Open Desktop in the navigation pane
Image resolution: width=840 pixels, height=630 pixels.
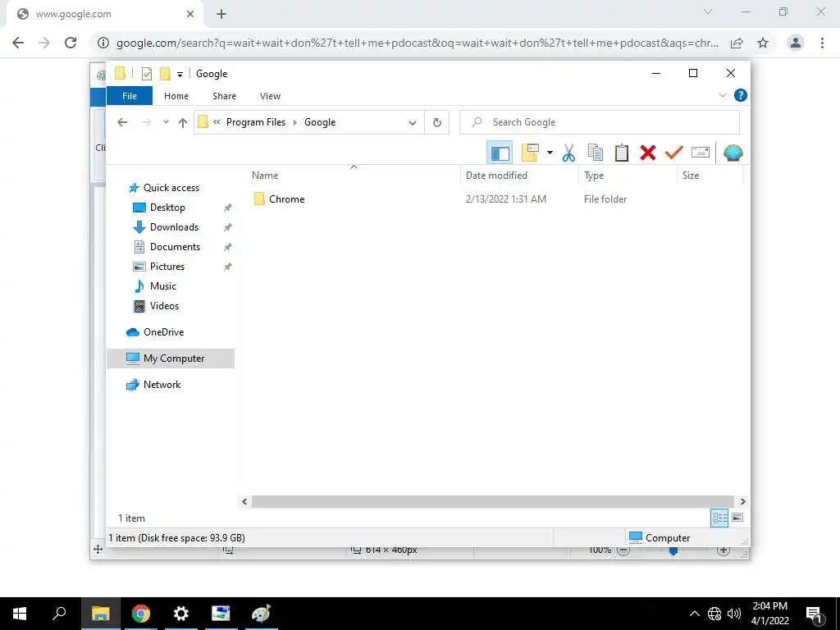pos(167,208)
